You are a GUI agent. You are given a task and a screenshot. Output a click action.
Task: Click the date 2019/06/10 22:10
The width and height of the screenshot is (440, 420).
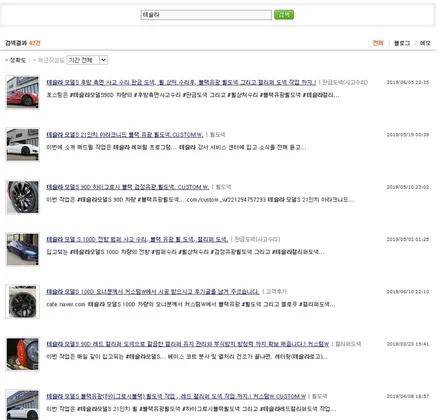click(407, 292)
